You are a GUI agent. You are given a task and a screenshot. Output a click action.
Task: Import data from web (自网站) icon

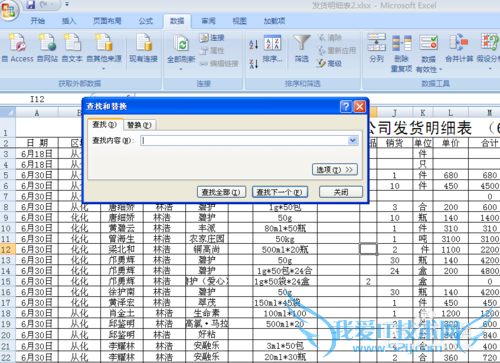click(47, 47)
